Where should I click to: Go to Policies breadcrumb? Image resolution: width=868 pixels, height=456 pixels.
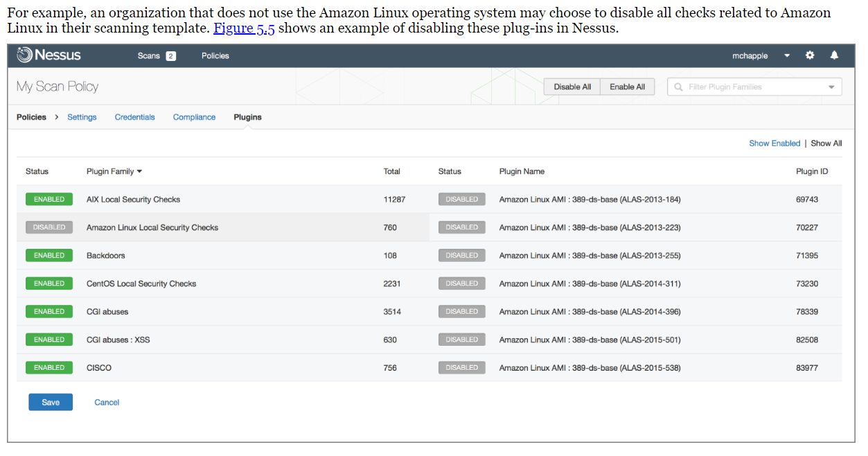click(31, 117)
